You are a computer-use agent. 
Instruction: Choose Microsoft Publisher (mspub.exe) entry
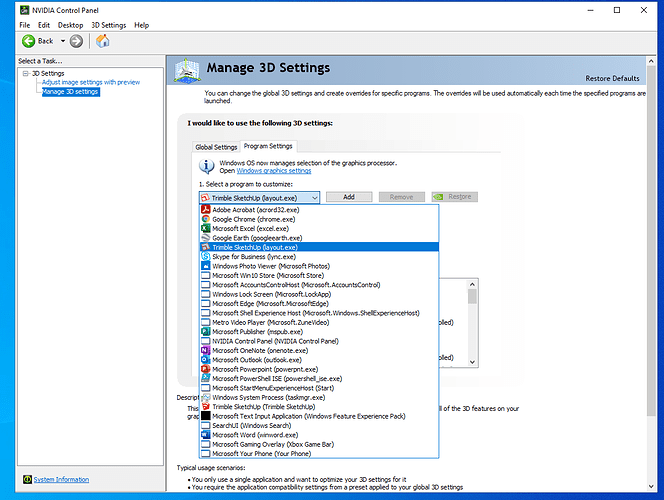click(319, 331)
